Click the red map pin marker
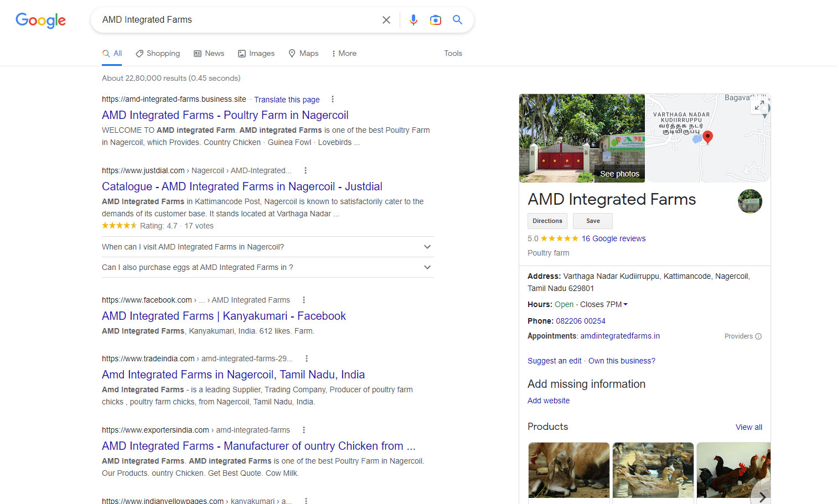The height and width of the screenshot is (504, 837). pyautogui.click(x=707, y=137)
